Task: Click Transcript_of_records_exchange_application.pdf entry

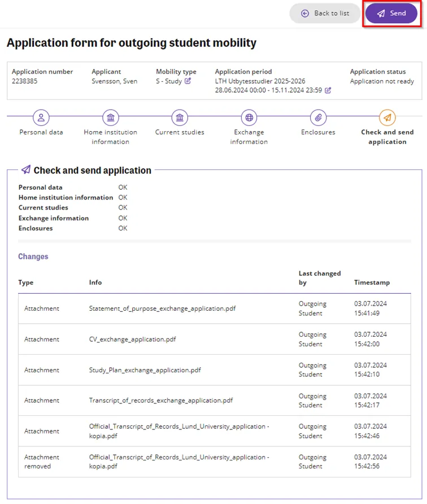Action: coord(161,401)
